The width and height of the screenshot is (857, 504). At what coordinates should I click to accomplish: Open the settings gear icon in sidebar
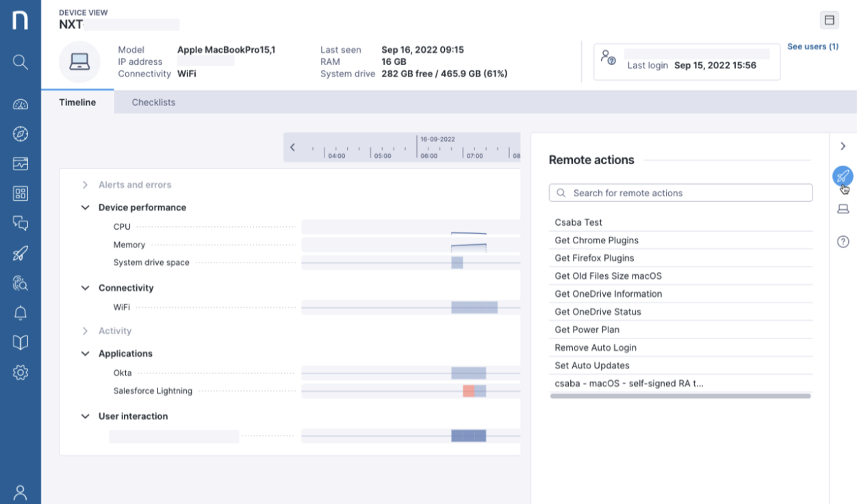coord(21,373)
